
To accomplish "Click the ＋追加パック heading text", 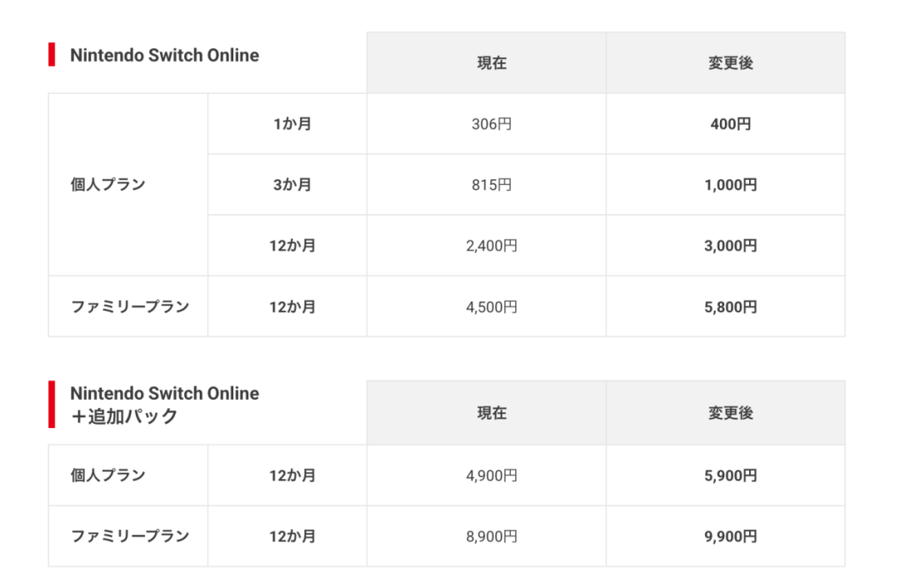I will 124,416.
